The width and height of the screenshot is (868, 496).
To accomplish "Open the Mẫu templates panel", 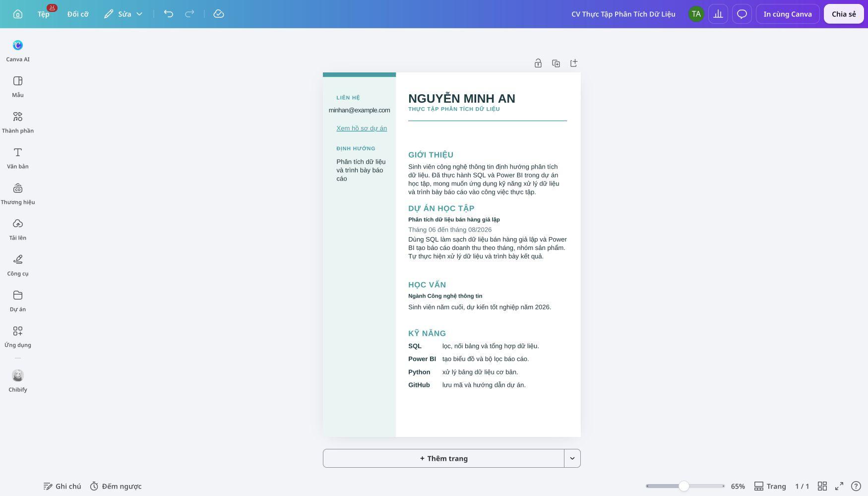I will coord(18,87).
